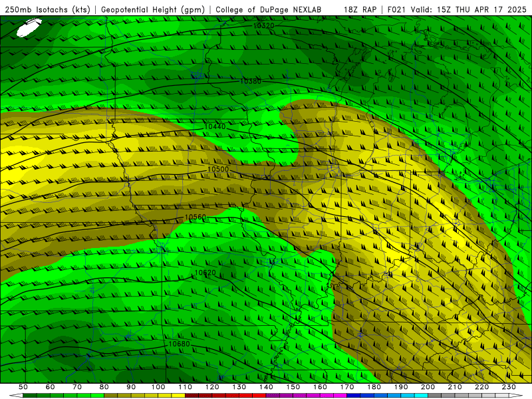Click the 80 label on the color scale
The image size is (532, 399).
(104, 387)
